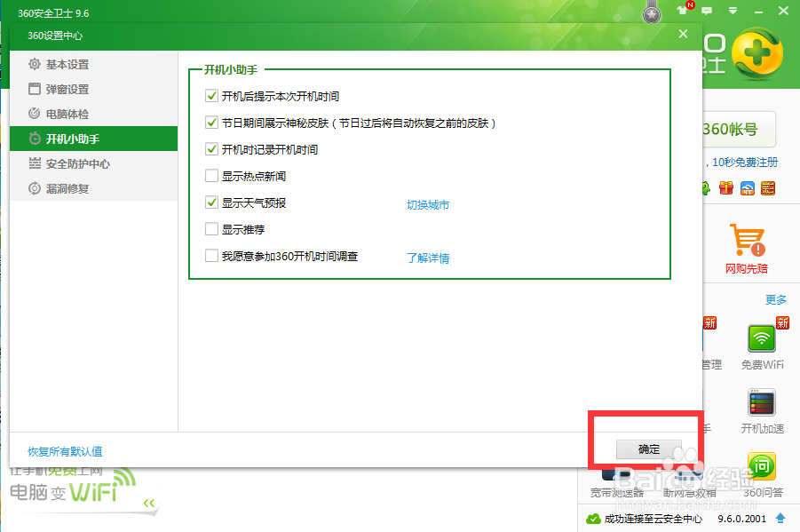Open the skin shirt icon with N badge
The image size is (800, 532).
(x=683, y=10)
